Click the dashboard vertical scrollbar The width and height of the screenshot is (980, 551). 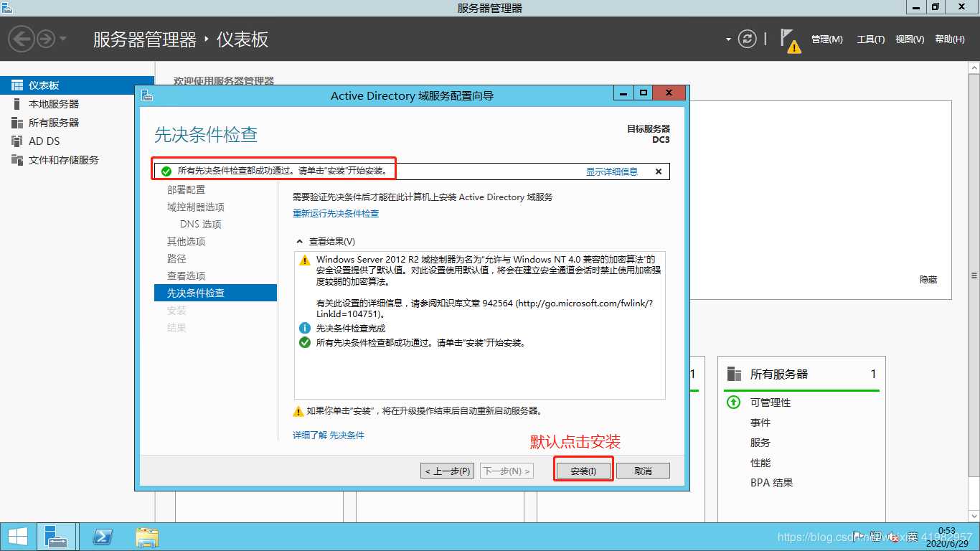(974, 276)
